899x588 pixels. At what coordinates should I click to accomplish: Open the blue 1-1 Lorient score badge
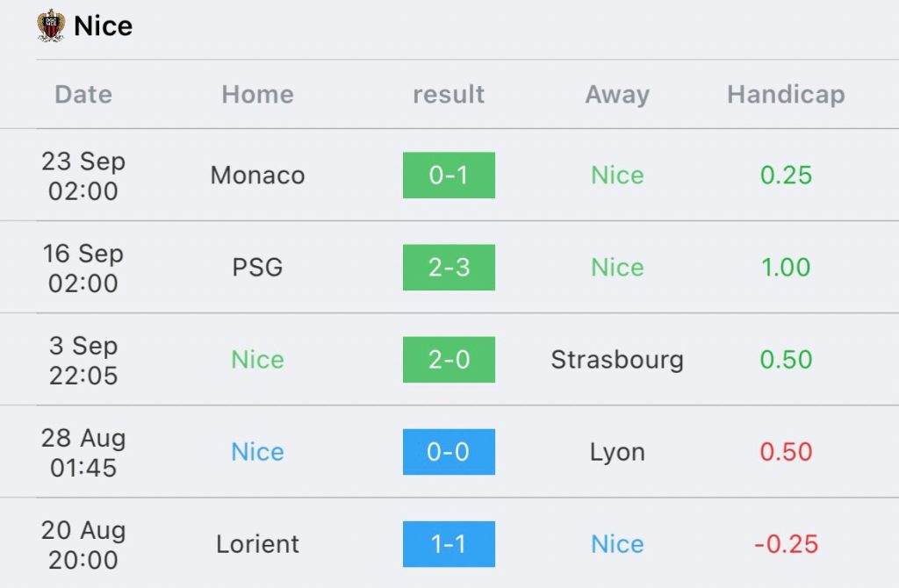pos(449,544)
